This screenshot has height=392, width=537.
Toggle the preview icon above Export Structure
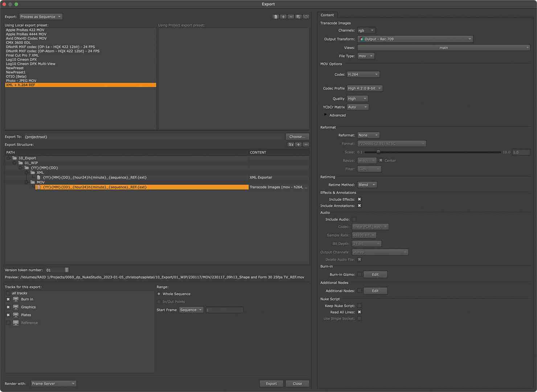[x=291, y=144]
